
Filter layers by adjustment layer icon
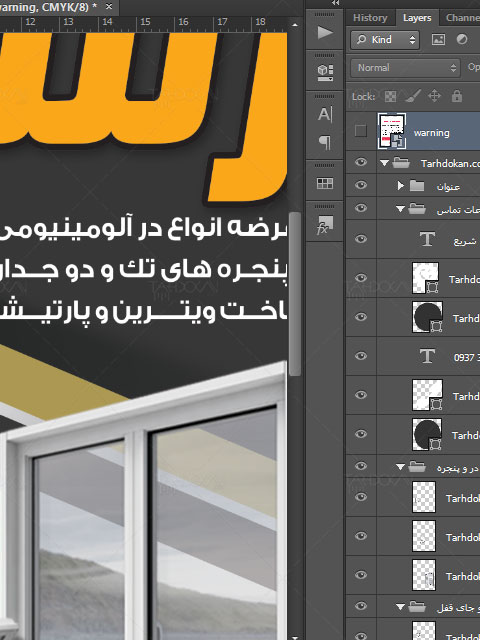[462, 39]
